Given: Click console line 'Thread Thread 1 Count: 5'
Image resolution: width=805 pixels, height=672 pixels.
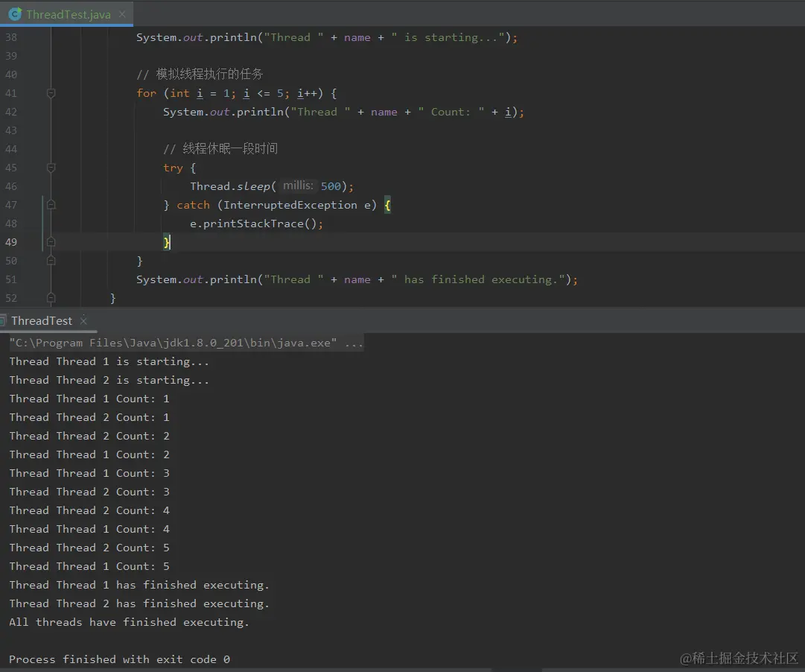Looking at the screenshot, I should 89,566.
